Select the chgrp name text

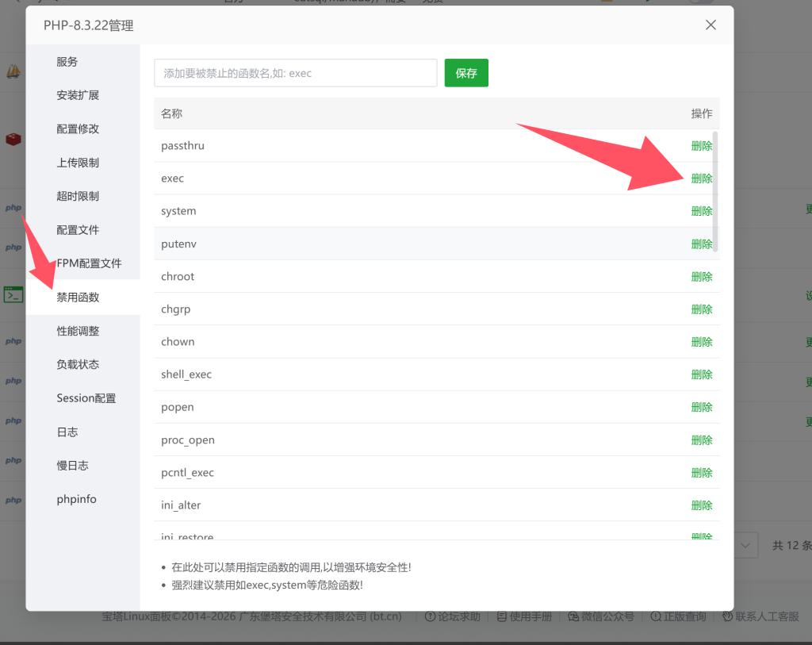click(176, 309)
